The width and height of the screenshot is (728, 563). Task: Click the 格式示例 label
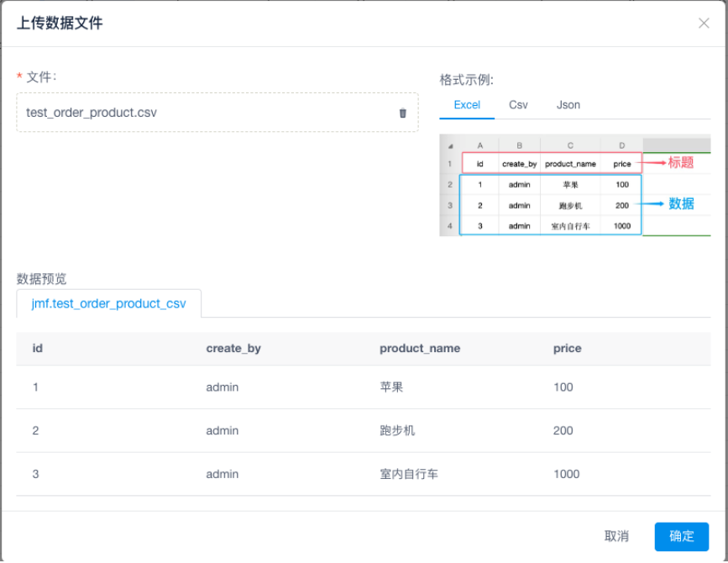point(466,80)
